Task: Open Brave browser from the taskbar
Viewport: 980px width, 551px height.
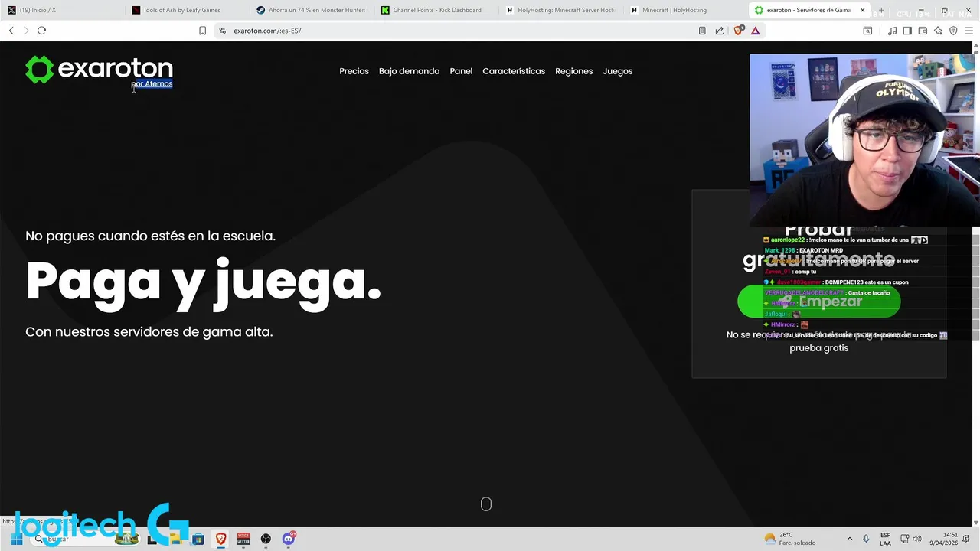Action: click(x=220, y=539)
